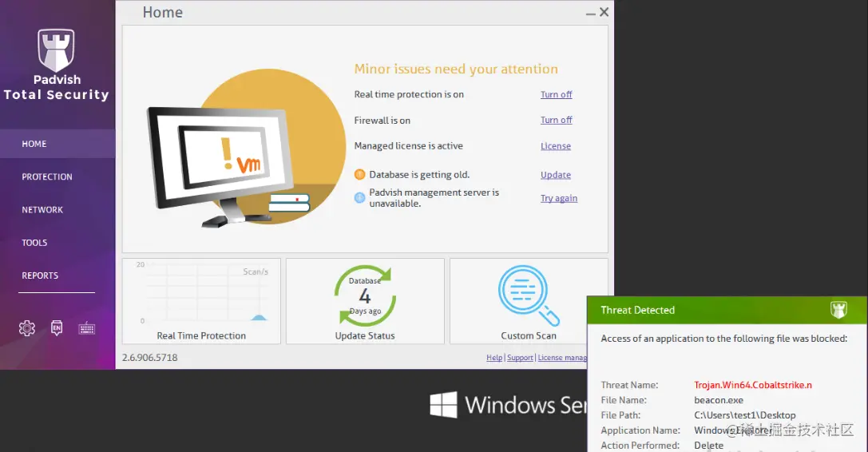Click Update link for the old database
The image size is (868, 452).
[x=555, y=175]
